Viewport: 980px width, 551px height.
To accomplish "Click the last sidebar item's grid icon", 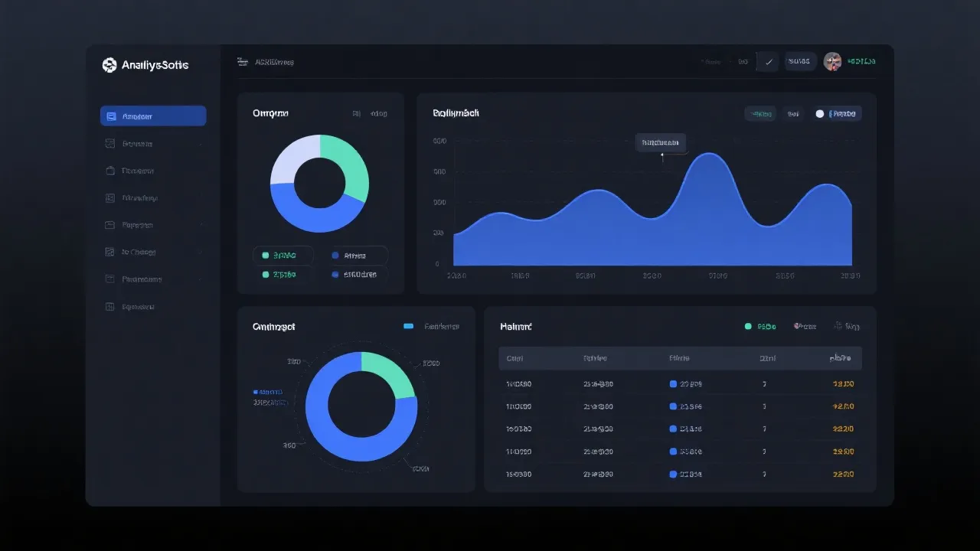I will click(109, 307).
